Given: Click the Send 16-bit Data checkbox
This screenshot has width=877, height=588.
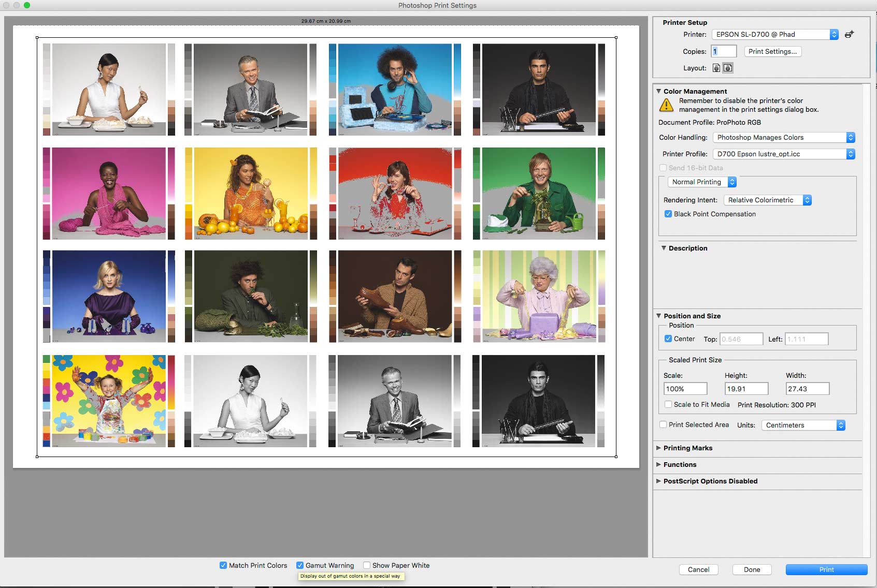Looking at the screenshot, I should click(663, 168).
